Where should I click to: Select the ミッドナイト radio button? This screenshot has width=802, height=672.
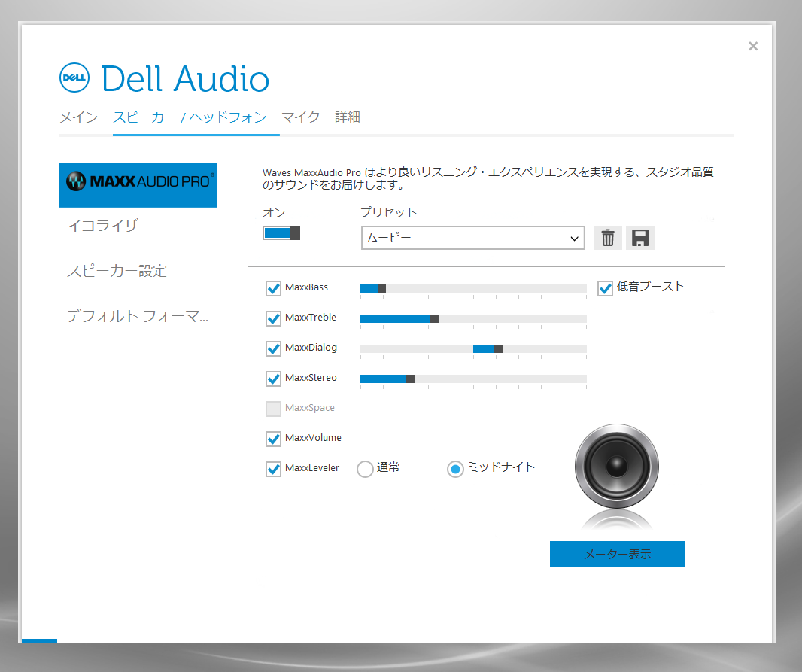(455, 469)
